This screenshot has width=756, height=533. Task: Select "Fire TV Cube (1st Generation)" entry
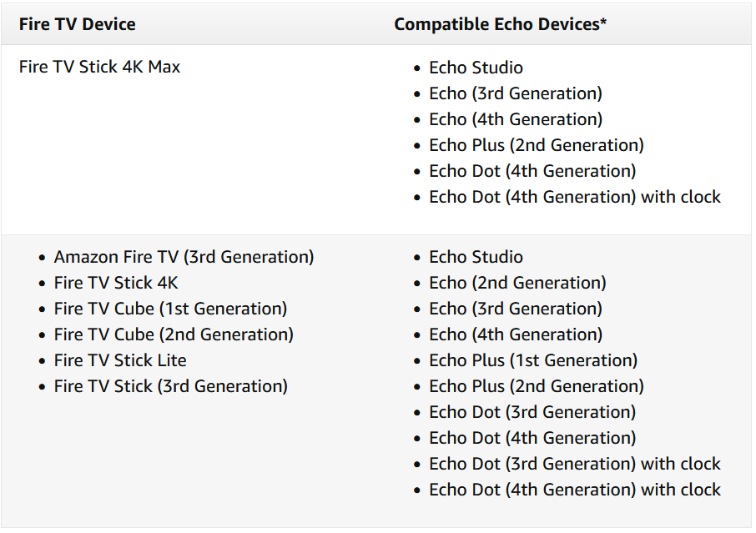(x=170, y=309)
